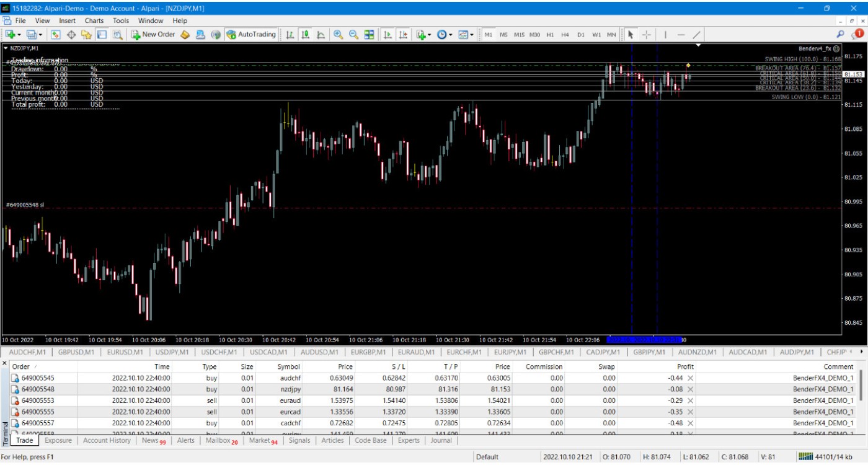This screenshot has width=868, height=465.
Task: Toggle chart auto-scroll icon
Action: [387, 35]
